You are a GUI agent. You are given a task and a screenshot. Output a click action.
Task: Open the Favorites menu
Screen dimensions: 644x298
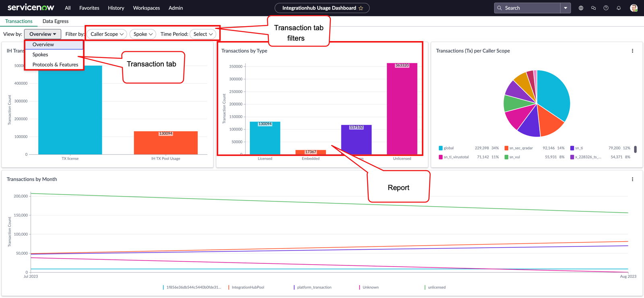89,8
